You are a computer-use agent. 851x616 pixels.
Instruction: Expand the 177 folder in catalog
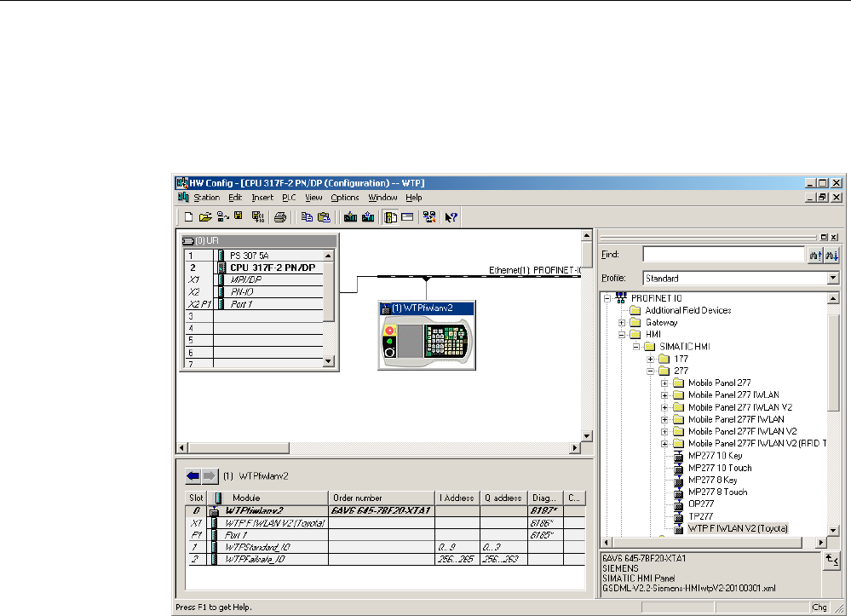[x=650, y=359]
